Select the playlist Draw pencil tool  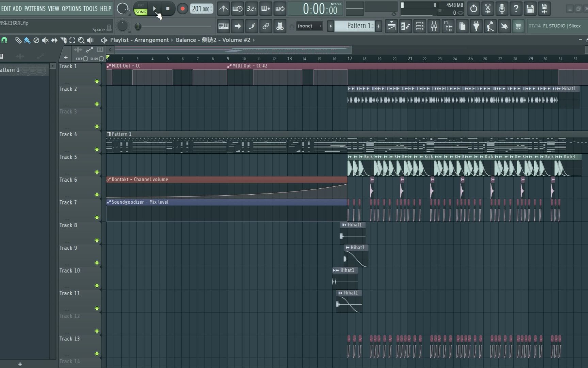[x=18, y=40]
